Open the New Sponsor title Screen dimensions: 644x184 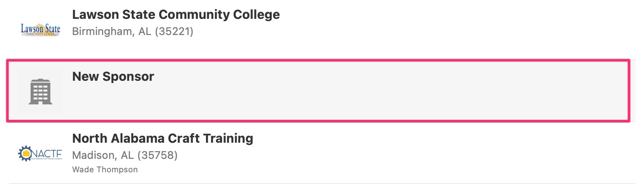pyautogui.click(x=113, y=76)
